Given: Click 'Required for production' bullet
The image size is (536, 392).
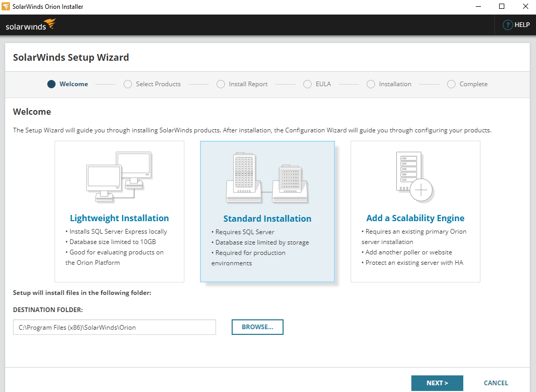Looking at the screenshot, I should [248, 253].
